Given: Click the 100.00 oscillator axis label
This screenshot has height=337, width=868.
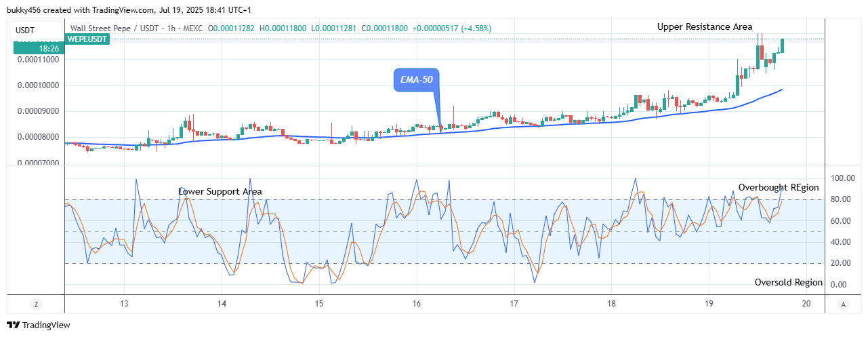Looking at the screenshot, I should (842, 178).
